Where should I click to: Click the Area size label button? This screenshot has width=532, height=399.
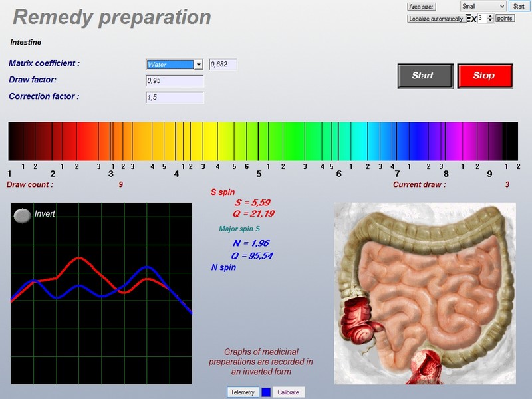(421, 6)
